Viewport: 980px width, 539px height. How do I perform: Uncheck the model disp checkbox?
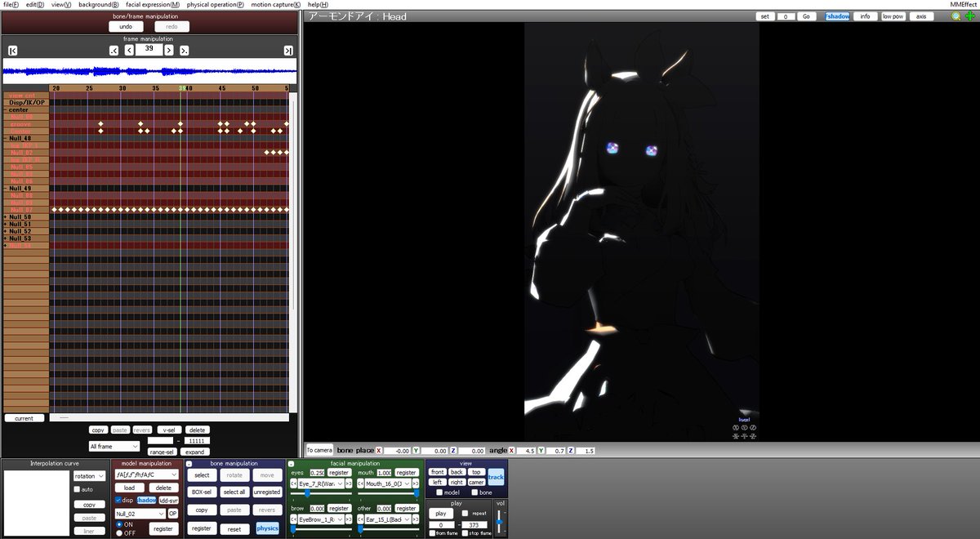pyautogui.click(x=118, y=500)
